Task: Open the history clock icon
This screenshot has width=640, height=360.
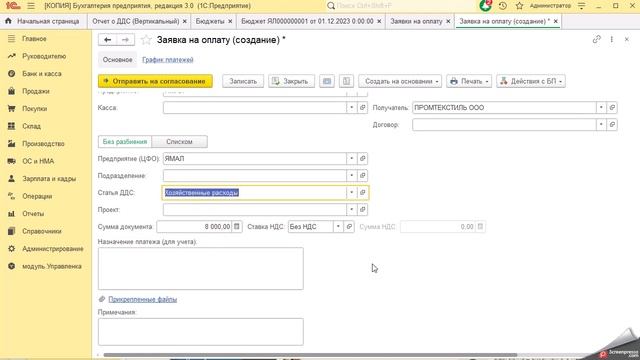Action: pos(502,6)
